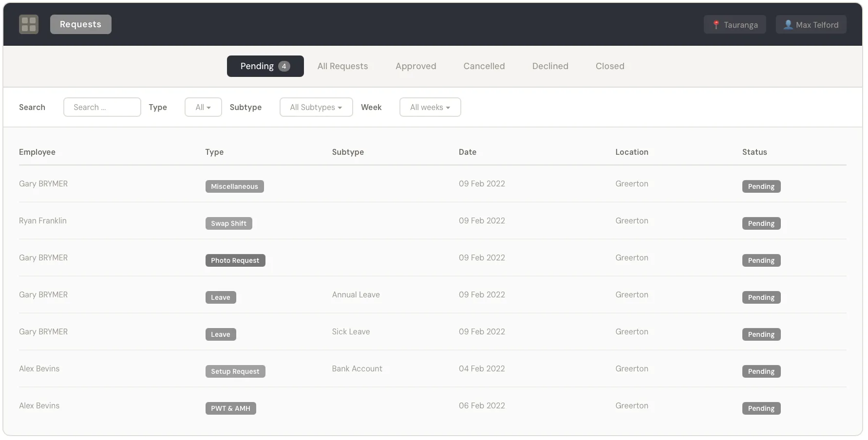This screenshot has width=868, height=440.
Task: Switch to the Closed tab
Action: tap(610, 66)
